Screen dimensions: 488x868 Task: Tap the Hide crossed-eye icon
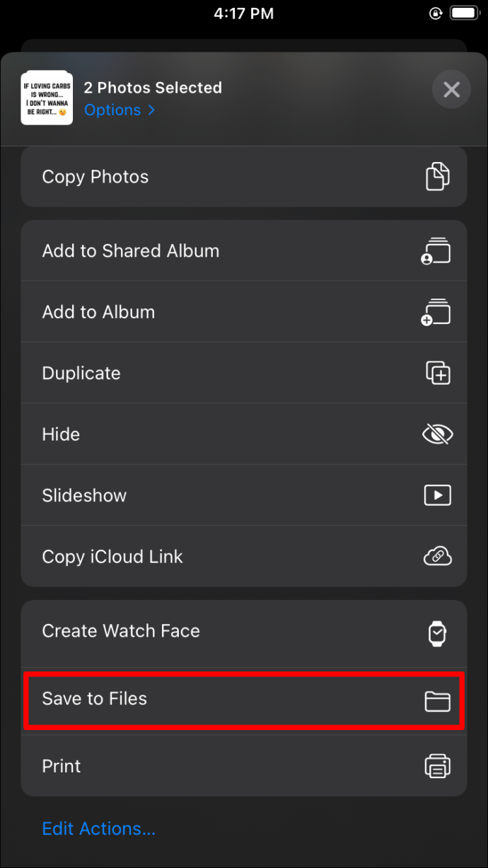(x=437, y=434)
